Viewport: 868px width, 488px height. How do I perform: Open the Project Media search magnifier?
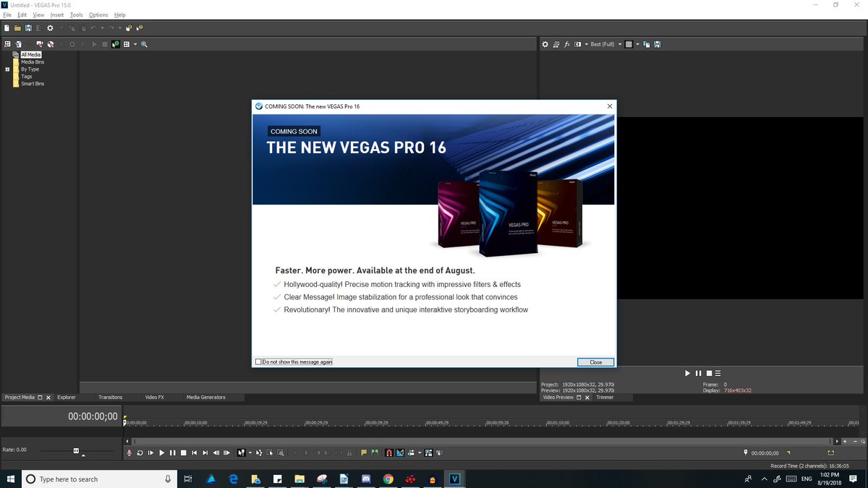point(144,44)
